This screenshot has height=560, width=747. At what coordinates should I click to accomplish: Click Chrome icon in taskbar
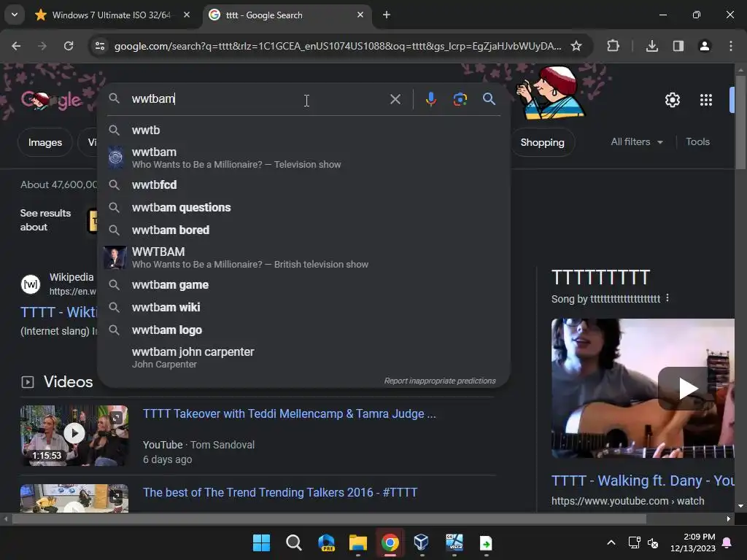point(390,542)
